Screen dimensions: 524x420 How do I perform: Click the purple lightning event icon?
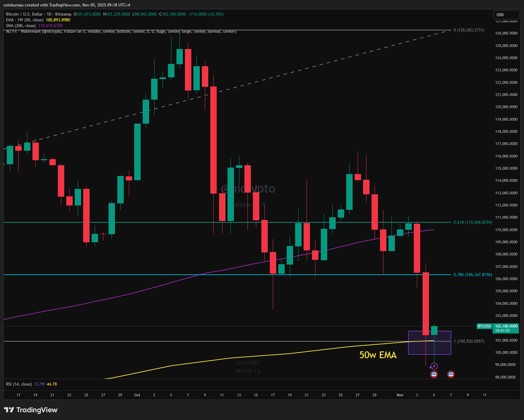pos(434,366)
